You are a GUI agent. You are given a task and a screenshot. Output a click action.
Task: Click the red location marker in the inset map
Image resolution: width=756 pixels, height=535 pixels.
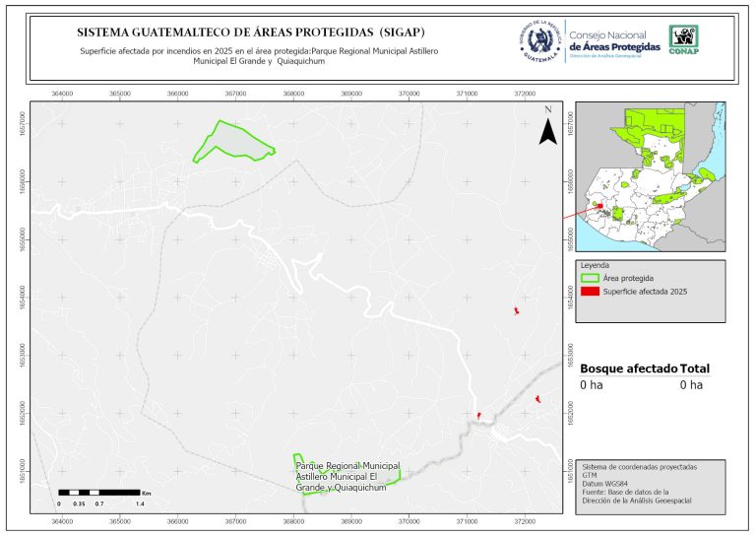pos(598,207)
